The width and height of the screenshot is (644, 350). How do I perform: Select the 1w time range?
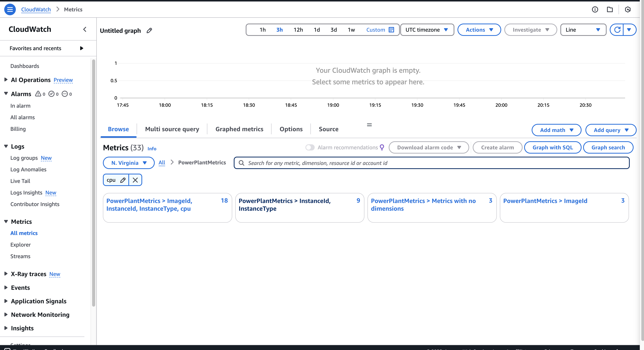[x=351, y=30]
